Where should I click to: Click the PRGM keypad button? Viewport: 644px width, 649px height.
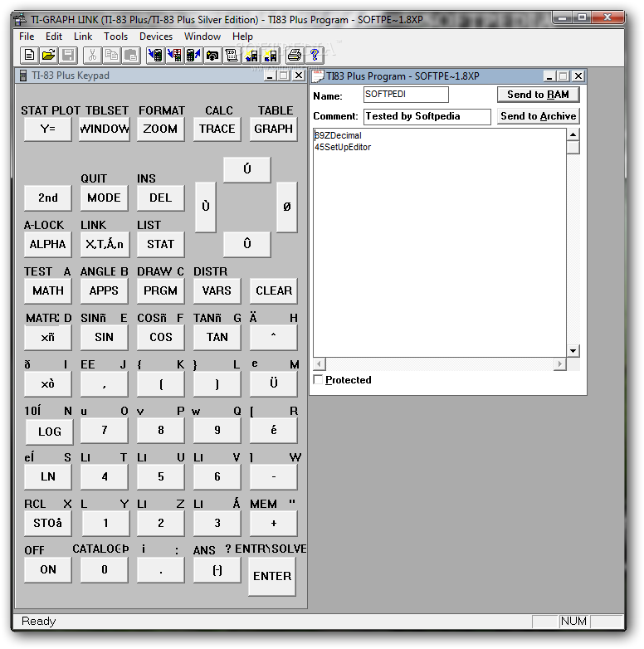pyautogui.click(x=161, y=291)
